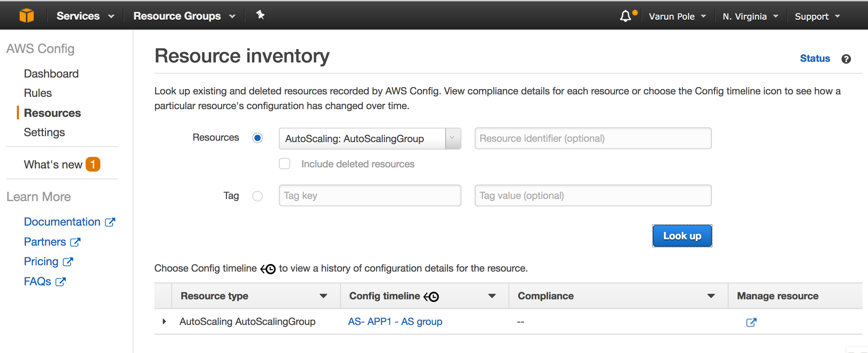Click the Look up button
Viewport: 868px width, 353px height.
(682, 236)
